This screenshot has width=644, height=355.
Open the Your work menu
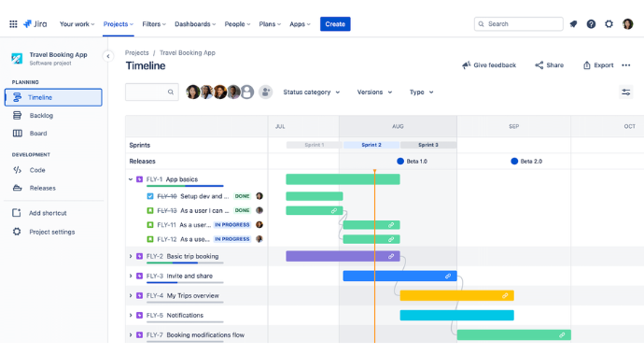(77, 24)
